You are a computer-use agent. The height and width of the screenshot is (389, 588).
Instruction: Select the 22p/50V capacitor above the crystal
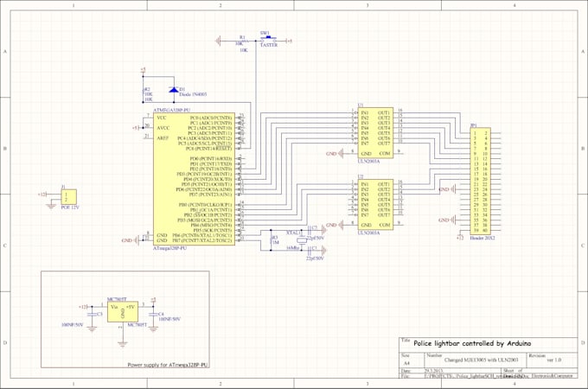(310, 230)
